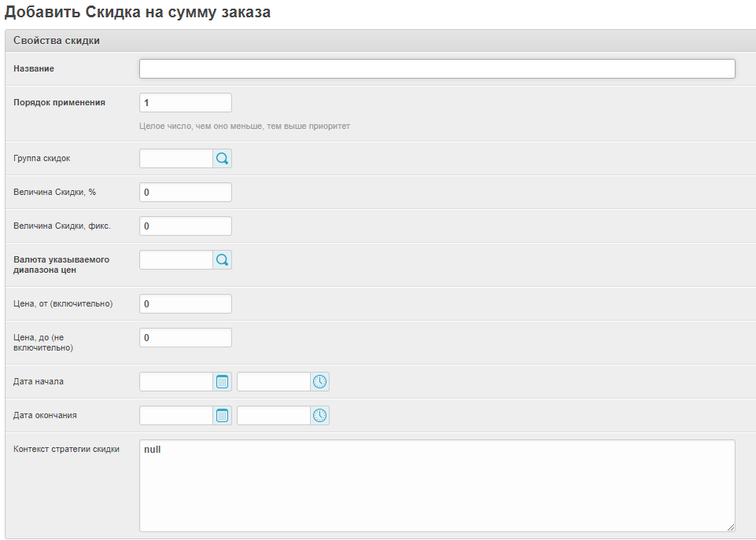Image resolution: width=756 pixels, height=540 pixels.
Task: Click into the Название text field
Action: coord(437,69)
